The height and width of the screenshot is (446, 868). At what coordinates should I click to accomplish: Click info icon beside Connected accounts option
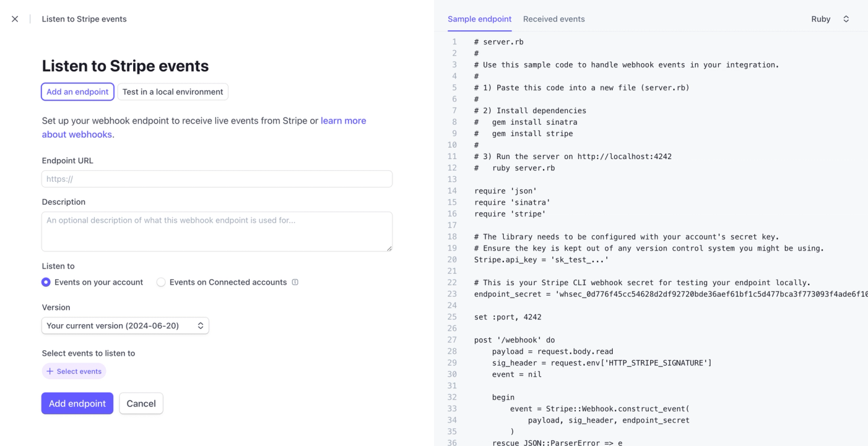click(295, 282)
